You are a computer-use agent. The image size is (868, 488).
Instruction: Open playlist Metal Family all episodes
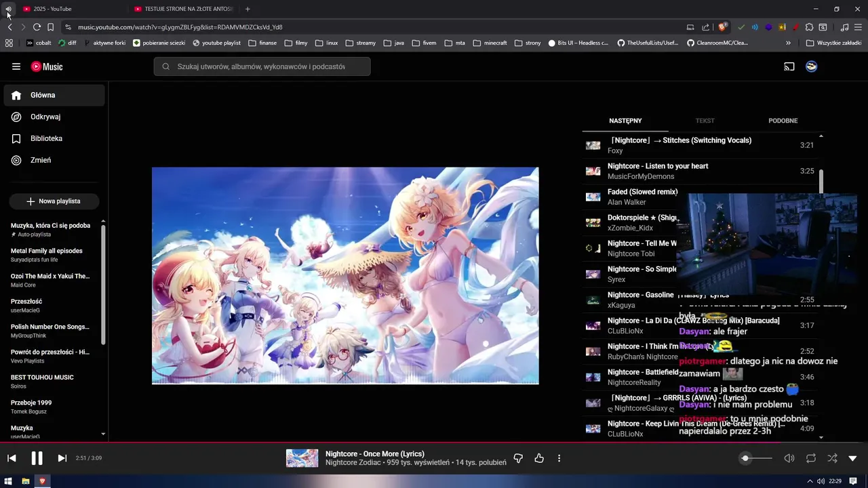pyautogui.click(x=52, y=255)
